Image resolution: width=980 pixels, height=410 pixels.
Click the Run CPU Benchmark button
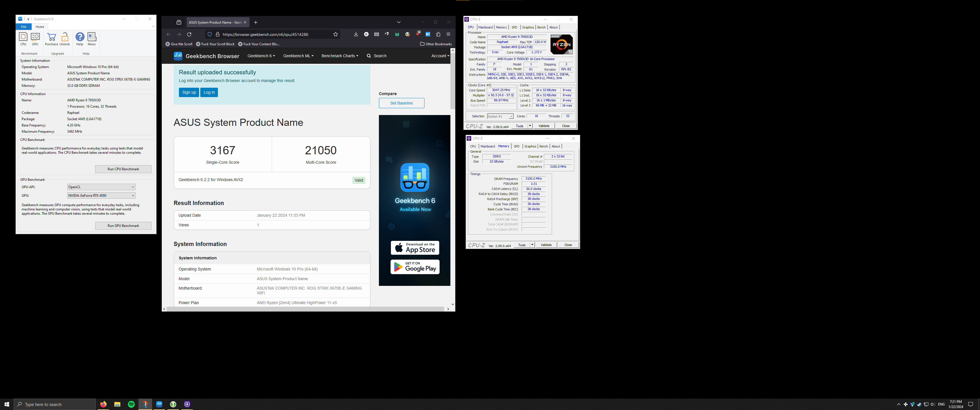click(x=123, y=169)
